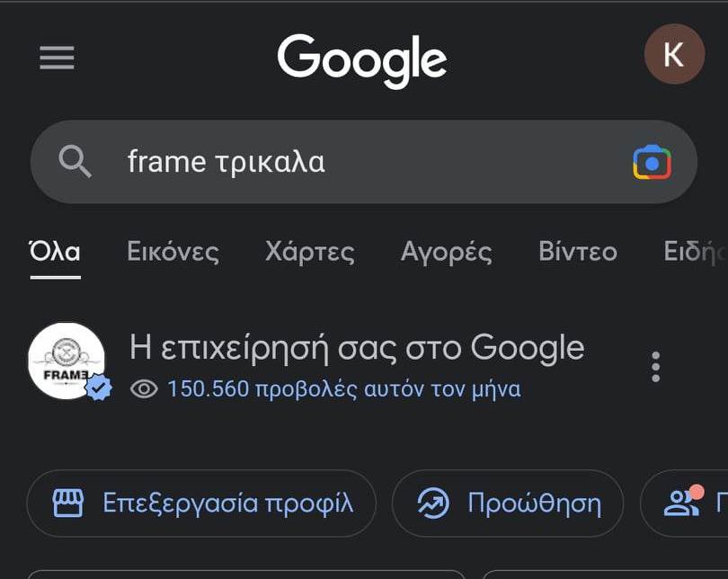728x579 pixels.
Task: Open the hamburger main menu
Action: pyautogui.click(x=57, y=58)
